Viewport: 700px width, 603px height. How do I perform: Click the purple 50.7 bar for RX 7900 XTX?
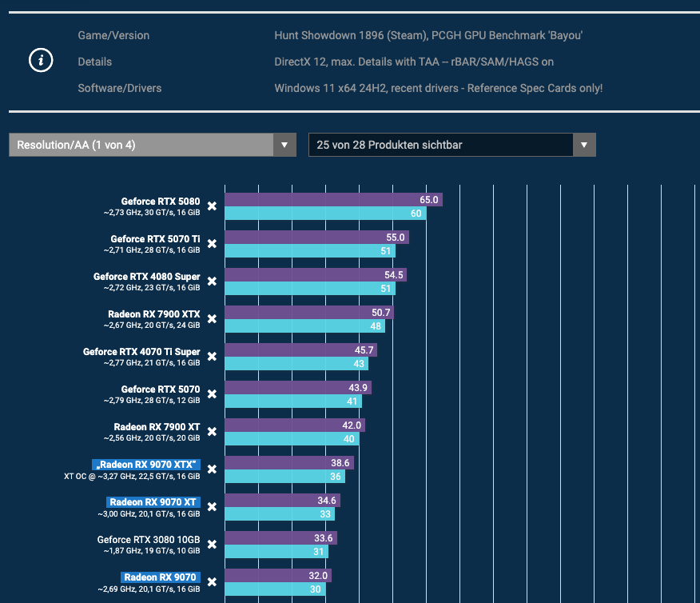(x=309, y=312)
